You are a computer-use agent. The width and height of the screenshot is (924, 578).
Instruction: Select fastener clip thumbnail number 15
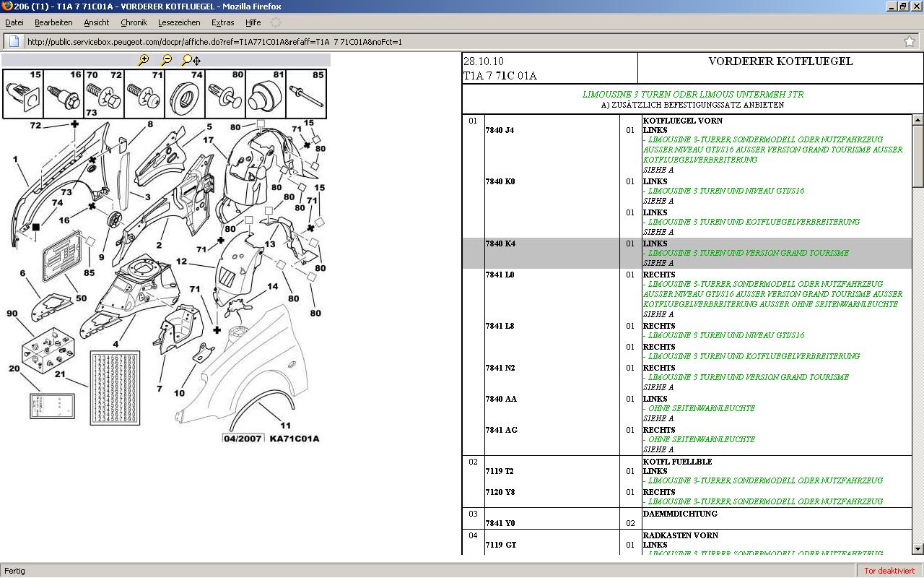coord(23,94)
